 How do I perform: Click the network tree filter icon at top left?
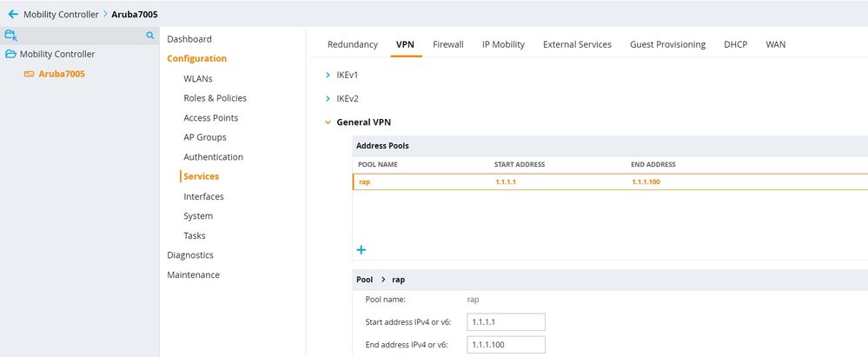click(11, 36)
